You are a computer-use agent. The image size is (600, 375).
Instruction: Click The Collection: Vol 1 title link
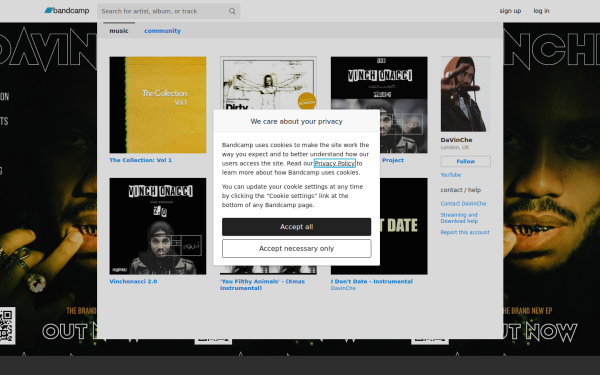pos(140,160)
